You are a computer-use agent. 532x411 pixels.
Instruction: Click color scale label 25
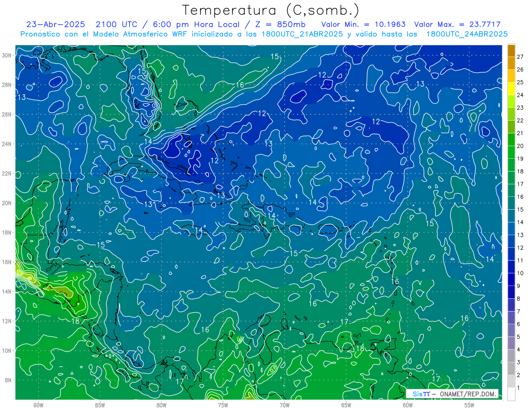520,82
